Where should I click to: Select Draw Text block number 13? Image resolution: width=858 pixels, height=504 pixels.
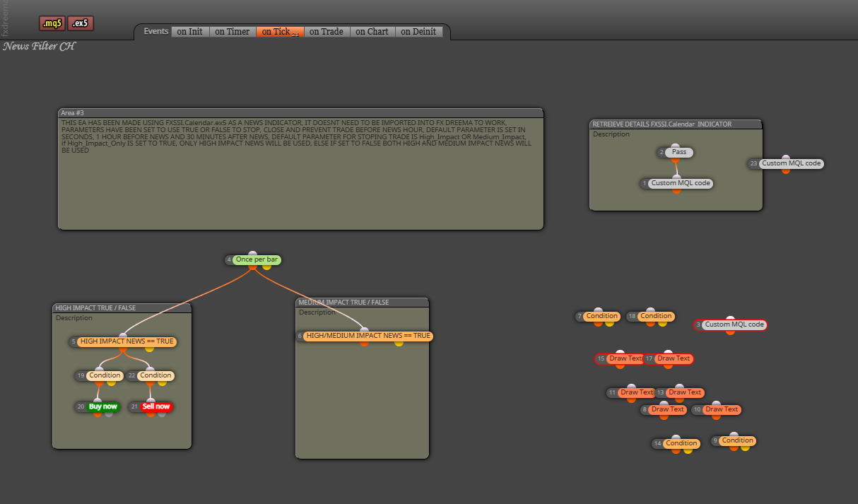pos(685,392)
